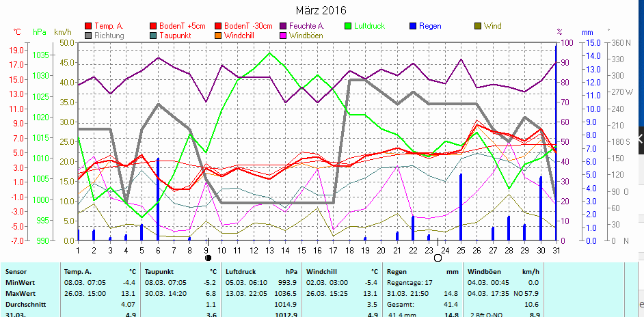Click the Luftdruck minimum value '993.9'
The image size is (644, 317).
289,283
